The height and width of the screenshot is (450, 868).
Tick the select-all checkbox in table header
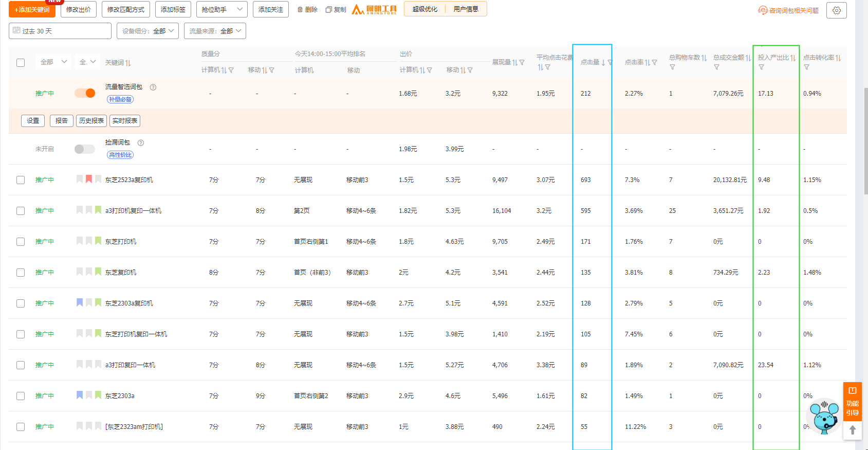point(21,63)
